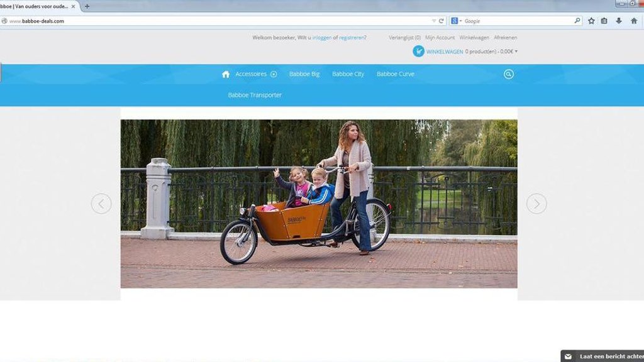Expand the Accessoires menu
644x362 pixels.
coord(274,74)
